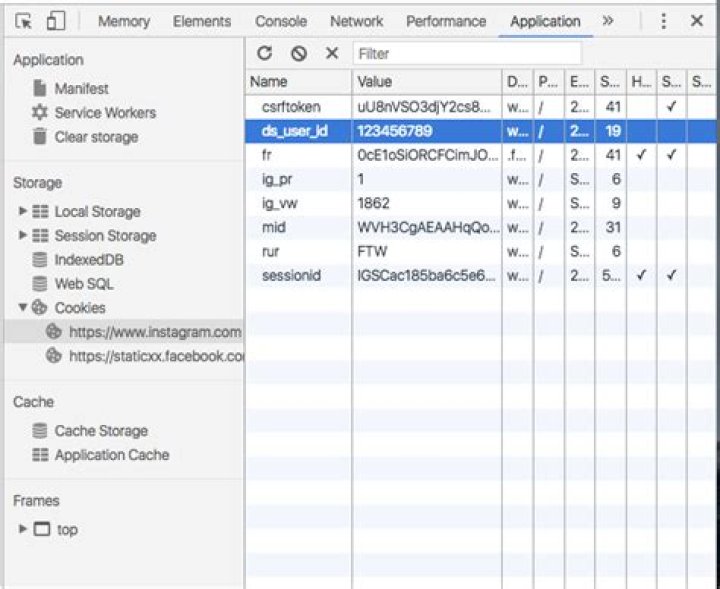
Task: Click the Cache Storage database icon
Action: click(x=40, y=431)
